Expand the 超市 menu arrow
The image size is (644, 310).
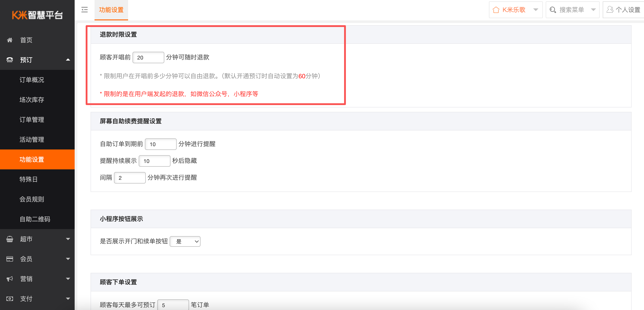68,239
